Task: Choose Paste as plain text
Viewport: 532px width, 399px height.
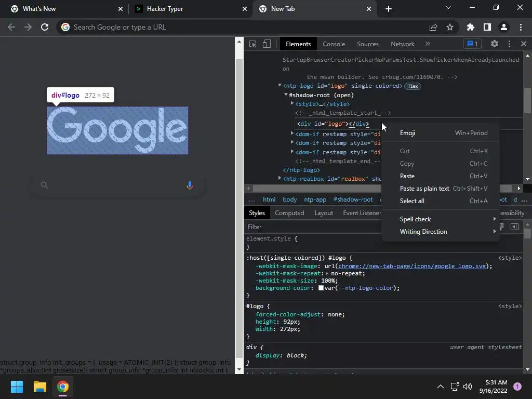Action: 441,189
